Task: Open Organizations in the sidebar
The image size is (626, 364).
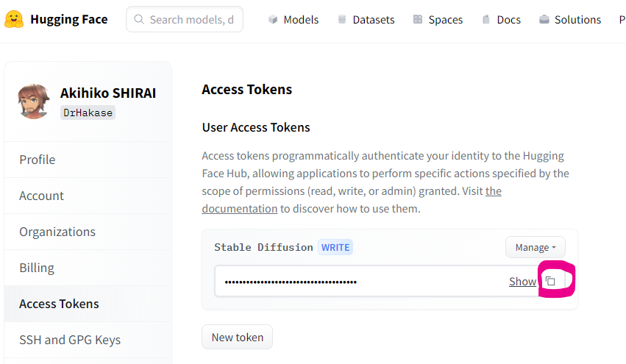Action: (57, 232)
